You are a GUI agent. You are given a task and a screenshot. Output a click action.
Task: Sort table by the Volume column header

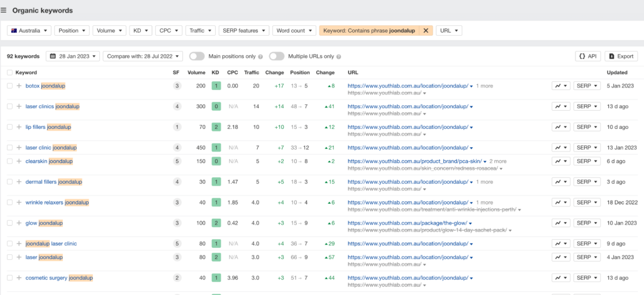196,72
